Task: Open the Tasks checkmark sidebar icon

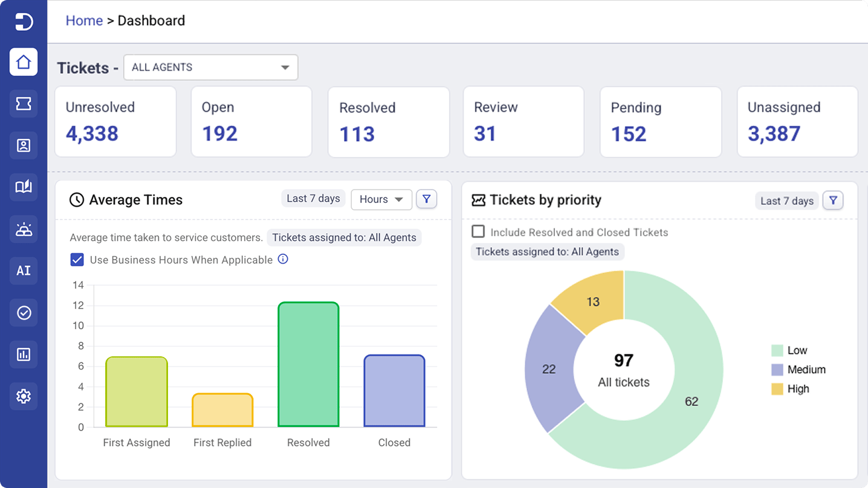Action: point(24,312)
